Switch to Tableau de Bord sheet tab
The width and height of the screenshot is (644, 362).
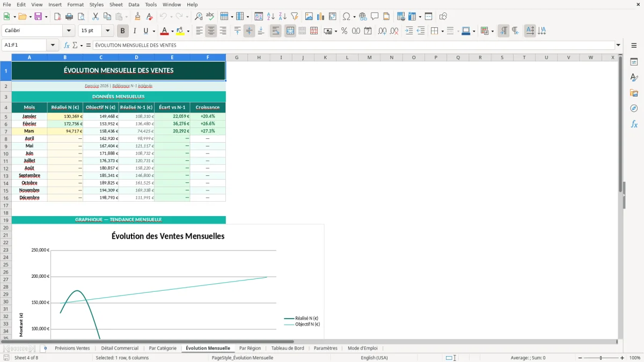coord(288,348)
